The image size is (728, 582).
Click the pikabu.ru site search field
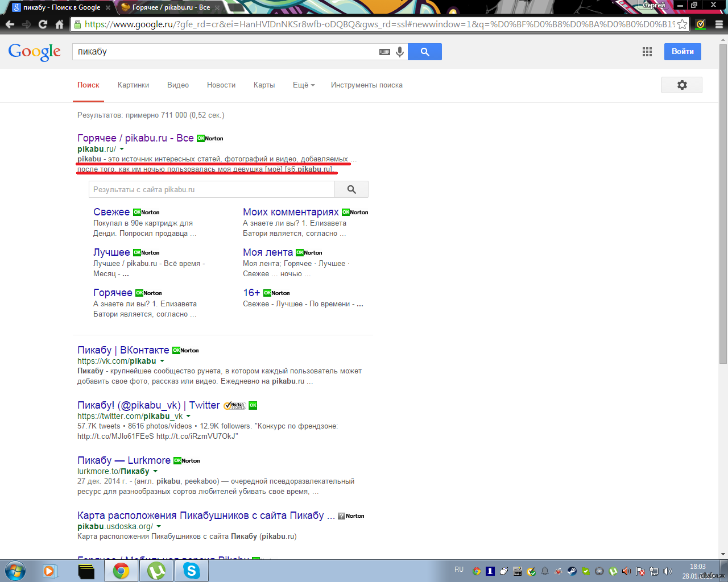coord(212,189)
